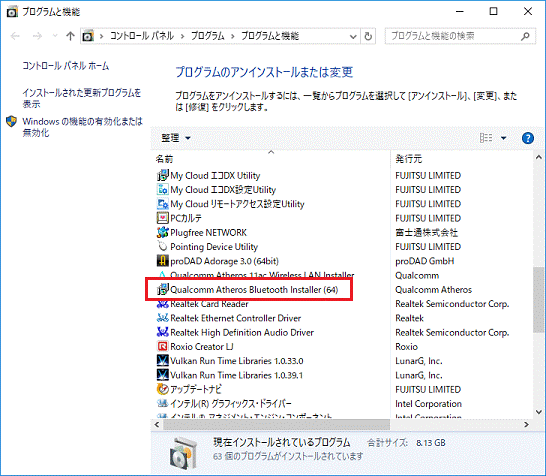Click the horizontal scrollbar right arrow

tap(526, 424)
